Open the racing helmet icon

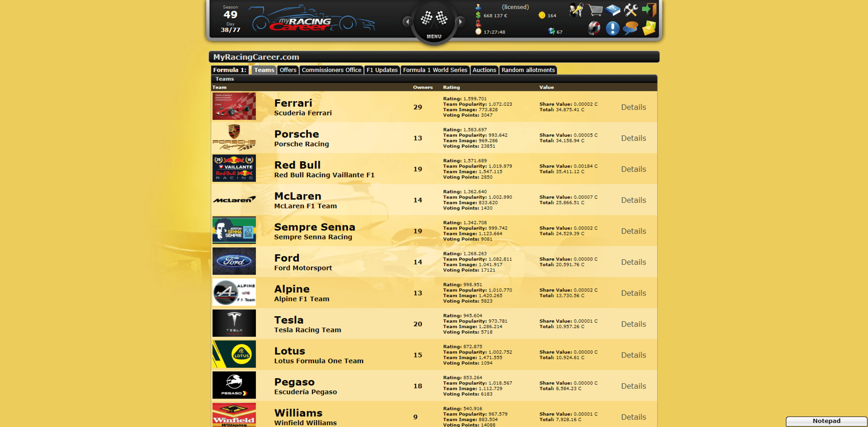[594, 28]
